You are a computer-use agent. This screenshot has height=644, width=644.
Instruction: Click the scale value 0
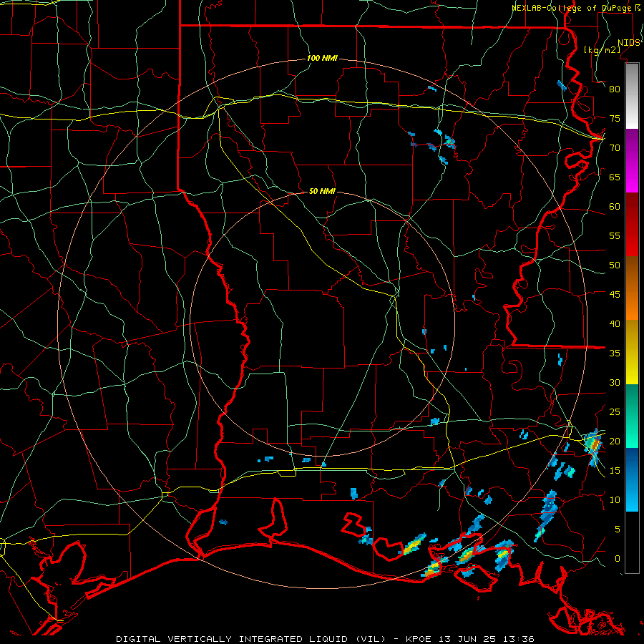point(618,559)
